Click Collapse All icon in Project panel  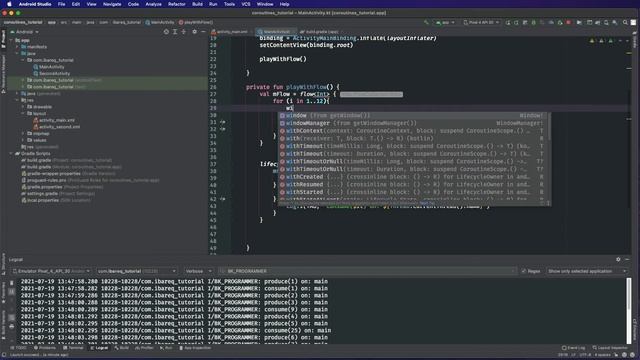tap(184, 31)
